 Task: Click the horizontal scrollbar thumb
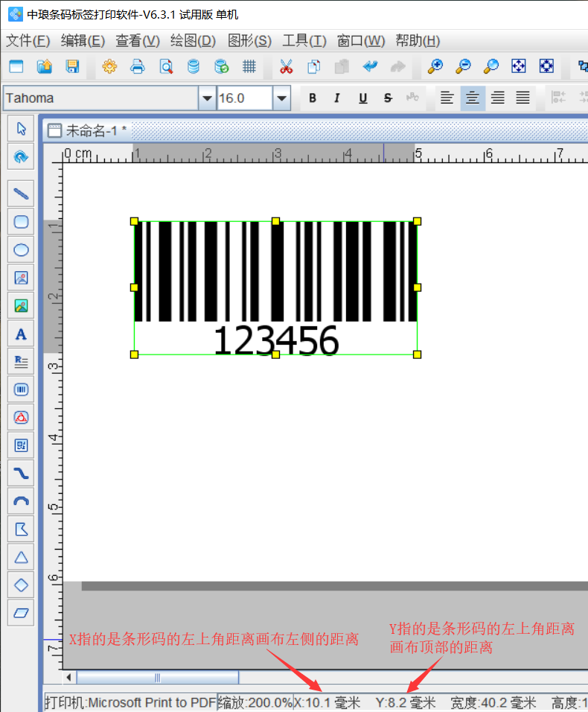(x=158, y=678)
